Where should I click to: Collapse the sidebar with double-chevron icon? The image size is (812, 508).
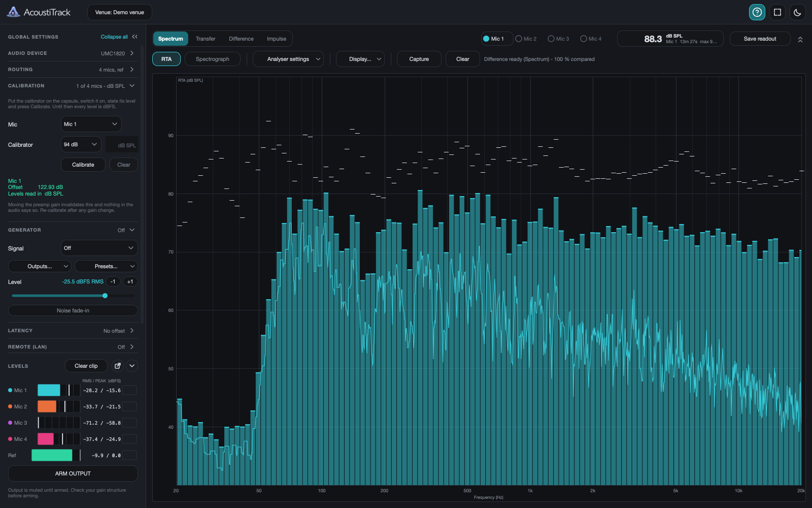134,37
